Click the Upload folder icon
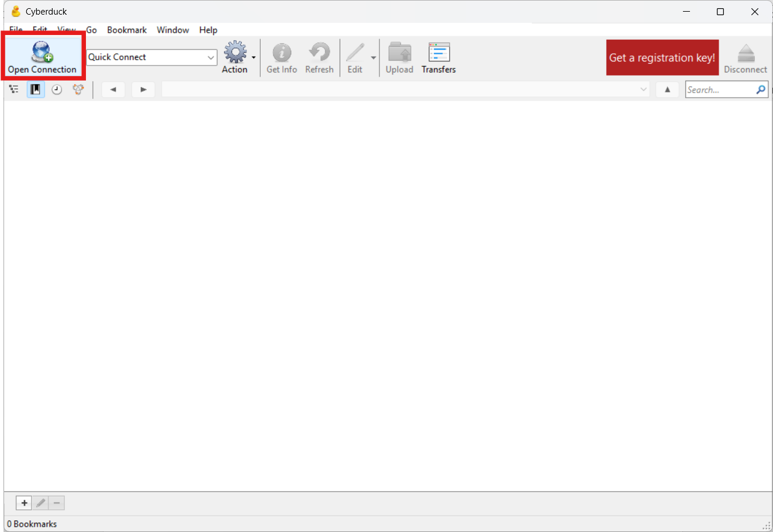The height and width of the screenshot is (532, 773). tap(399, 53)
